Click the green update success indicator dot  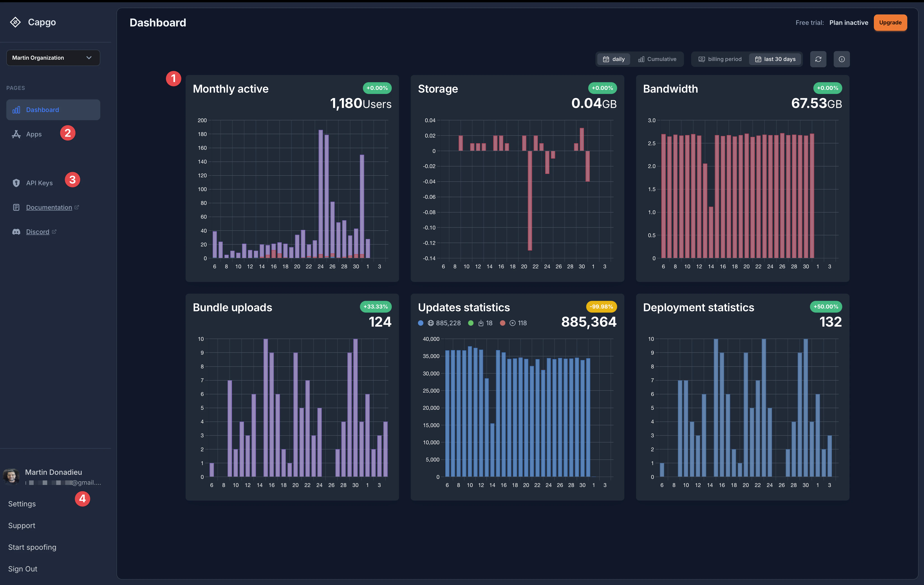pyautogui.click(x=471, y=323)
